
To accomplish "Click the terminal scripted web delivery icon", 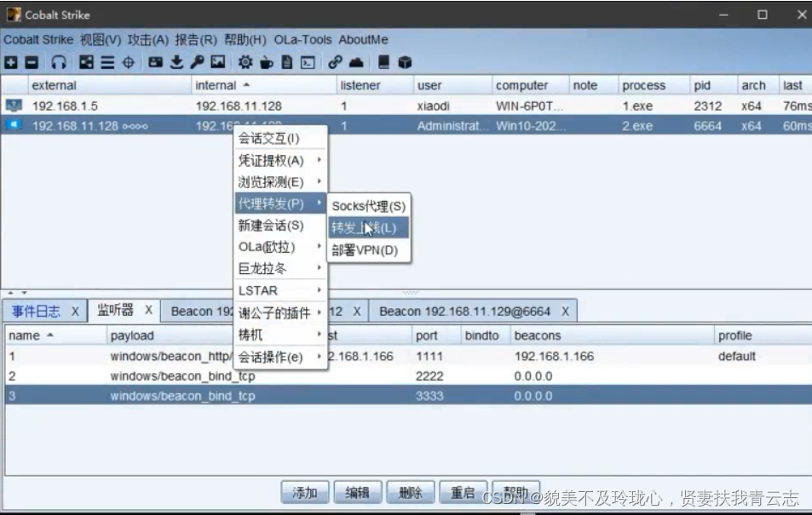I will [x=308, y=63].
